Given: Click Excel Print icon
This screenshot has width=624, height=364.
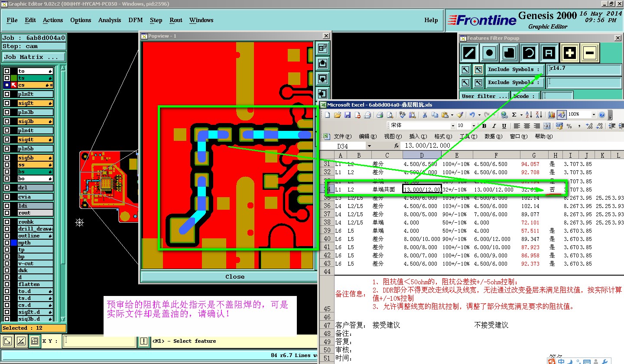Looking at the screenshot, I should click(x=380, y=115).
